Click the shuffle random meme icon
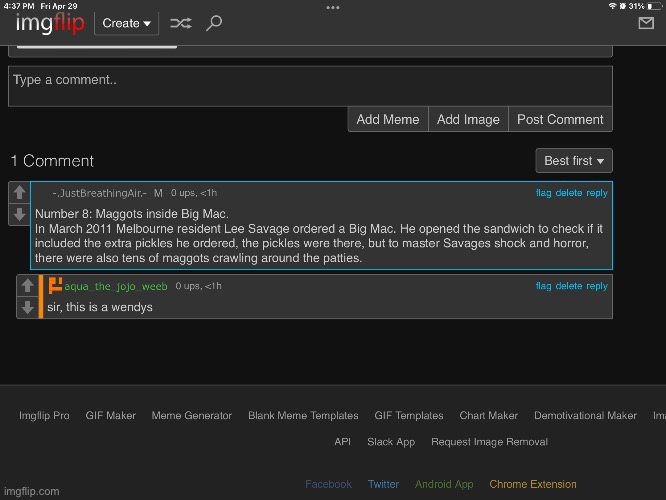666x500 pixels. [x=181, y=23]
